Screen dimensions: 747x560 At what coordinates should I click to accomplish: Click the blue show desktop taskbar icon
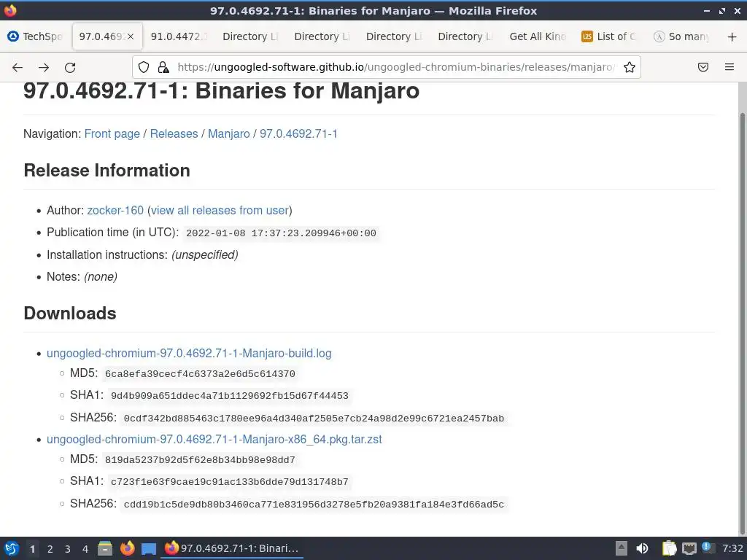coord(149,548)
